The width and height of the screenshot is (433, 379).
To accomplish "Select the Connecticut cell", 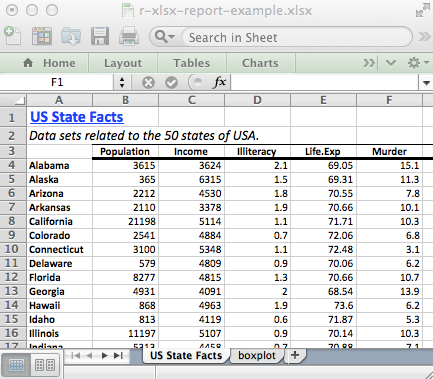I will (59, 250).
